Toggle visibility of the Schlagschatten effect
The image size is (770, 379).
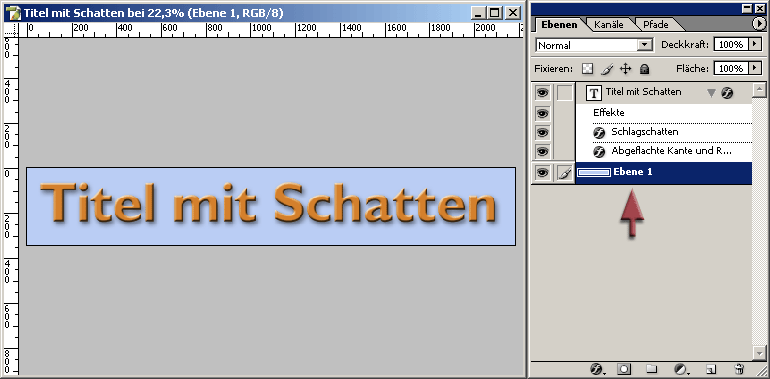pyautogui.click(x=542, y=132)
